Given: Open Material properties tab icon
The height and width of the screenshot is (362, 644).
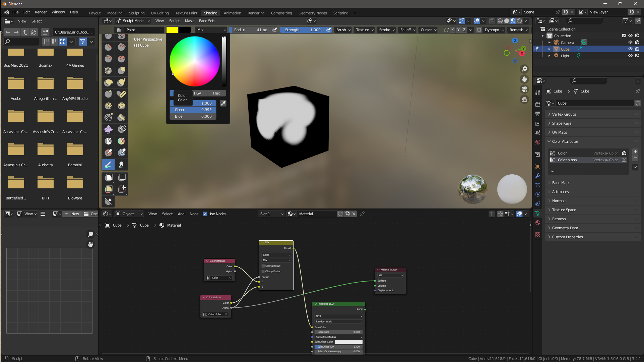Looking at the screenshot, I should pyautogui.click(x=538, y=223).
